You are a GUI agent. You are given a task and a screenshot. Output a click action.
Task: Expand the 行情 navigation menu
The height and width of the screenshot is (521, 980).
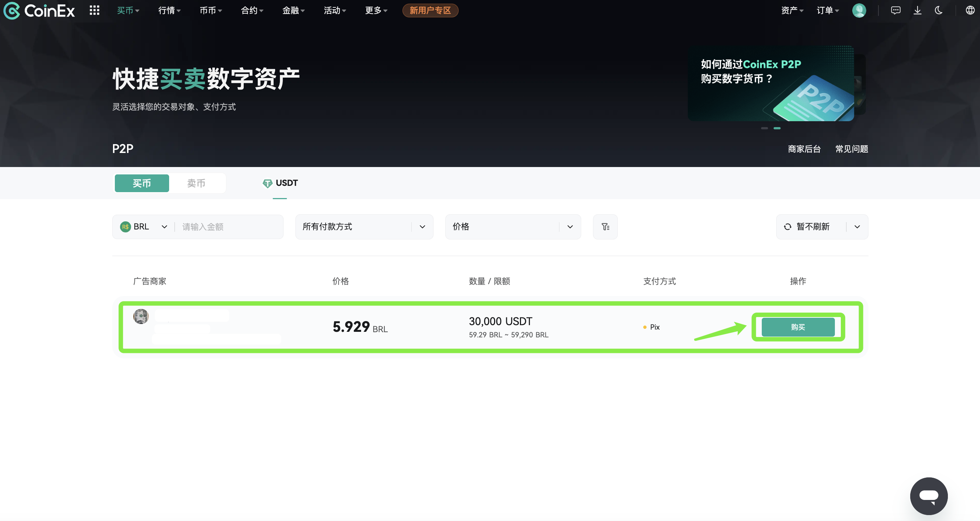click(x=169, y=10)
